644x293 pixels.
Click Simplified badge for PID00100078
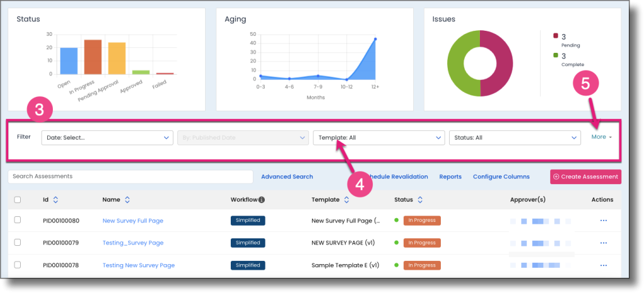click(248, 265)
